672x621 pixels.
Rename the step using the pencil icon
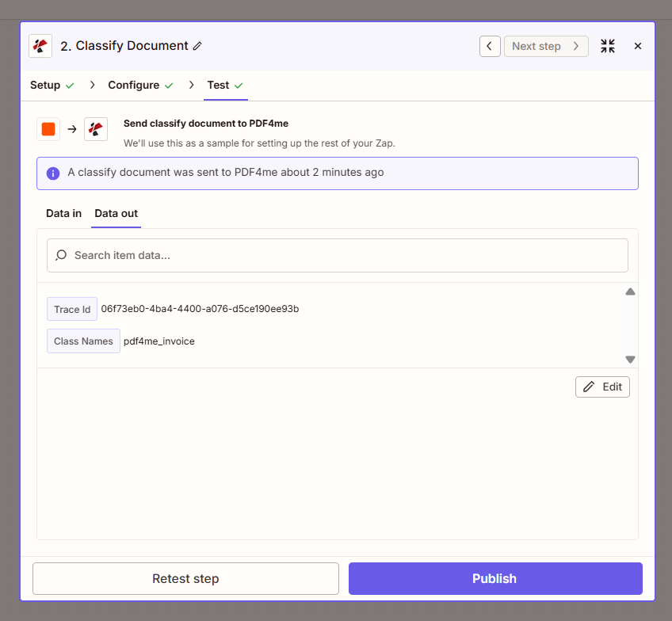(x=197, y=46)
